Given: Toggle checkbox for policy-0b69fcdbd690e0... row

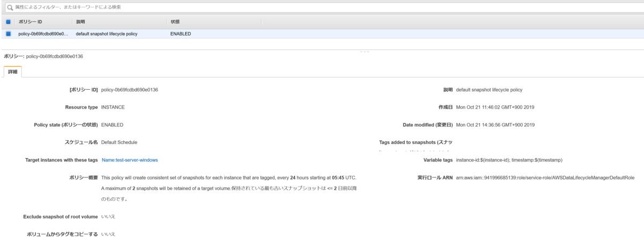Looking at the screenshot, I should (9, 34).
